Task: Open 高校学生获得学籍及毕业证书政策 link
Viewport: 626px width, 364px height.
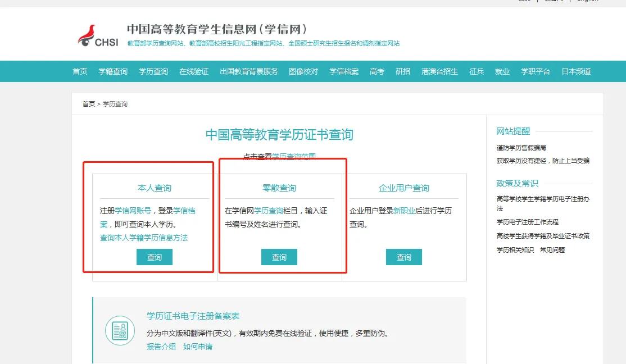Action: (x=543, y=236)
